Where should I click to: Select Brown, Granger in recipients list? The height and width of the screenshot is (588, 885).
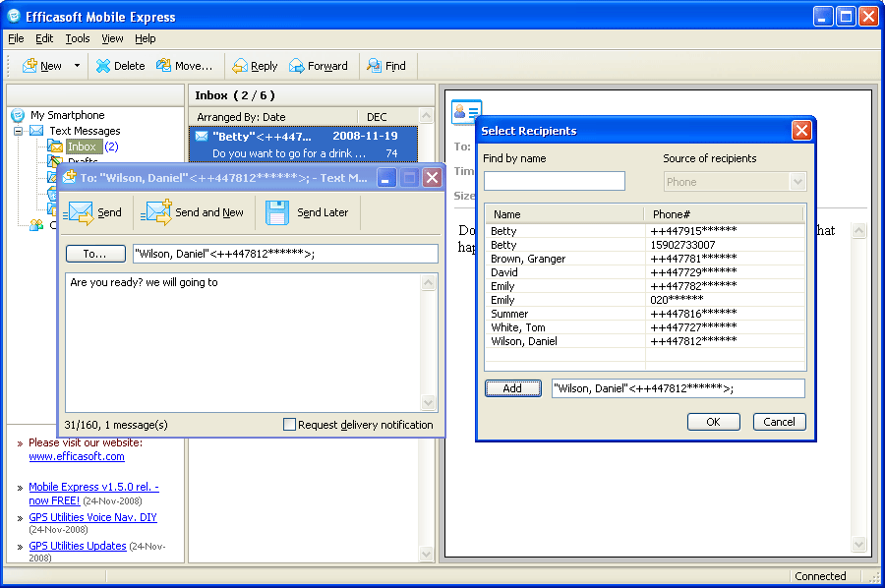click(x=645, y=259)
